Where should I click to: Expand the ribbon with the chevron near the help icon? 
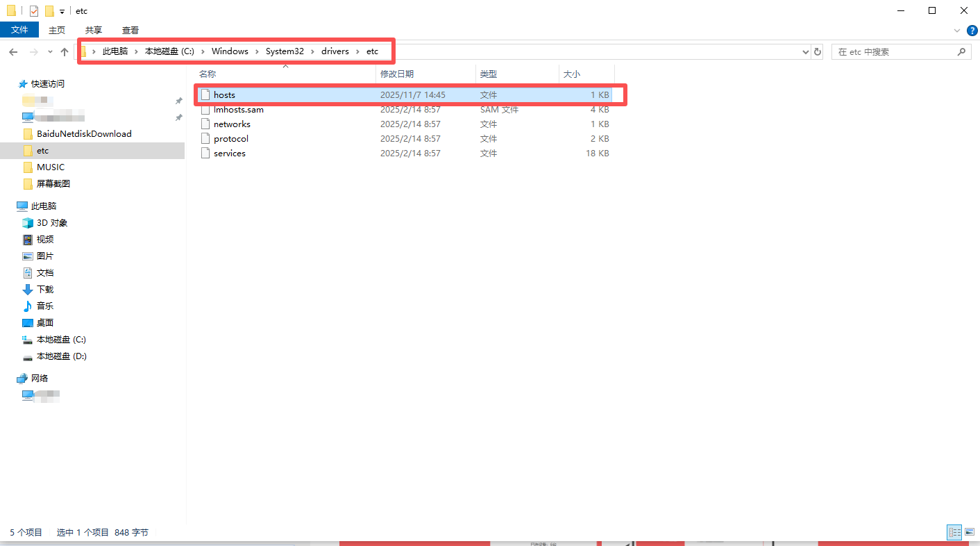(956, 31)
